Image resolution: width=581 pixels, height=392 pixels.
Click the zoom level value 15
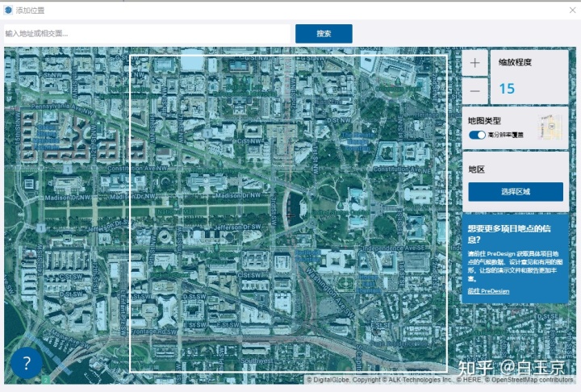click(x=507, y=89)
